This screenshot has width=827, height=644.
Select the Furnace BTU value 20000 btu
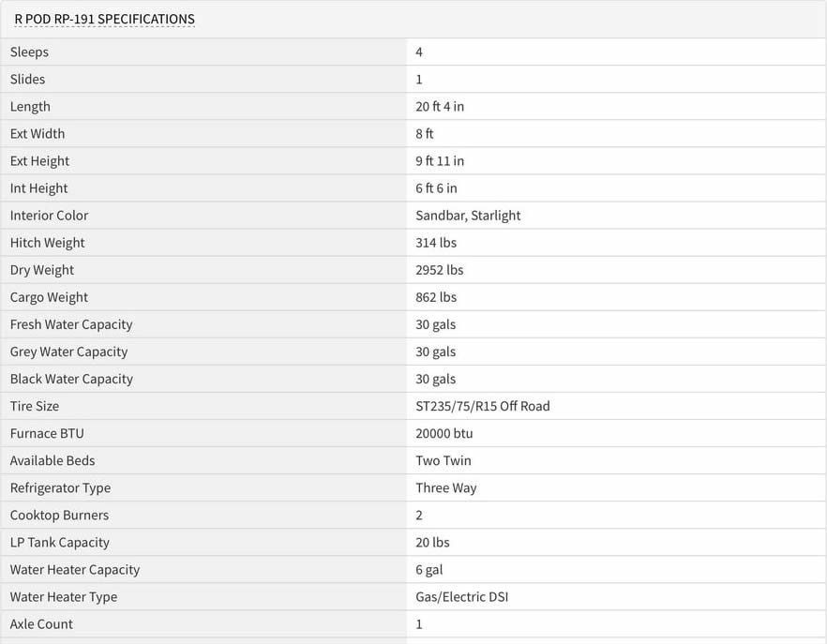(444, 434)
